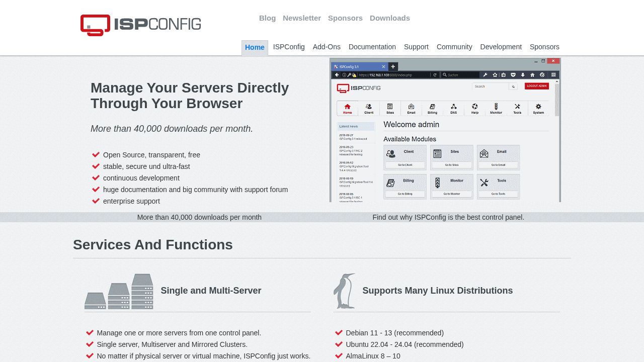
Task: Open the Community menu item
Action: click(454, 47)
